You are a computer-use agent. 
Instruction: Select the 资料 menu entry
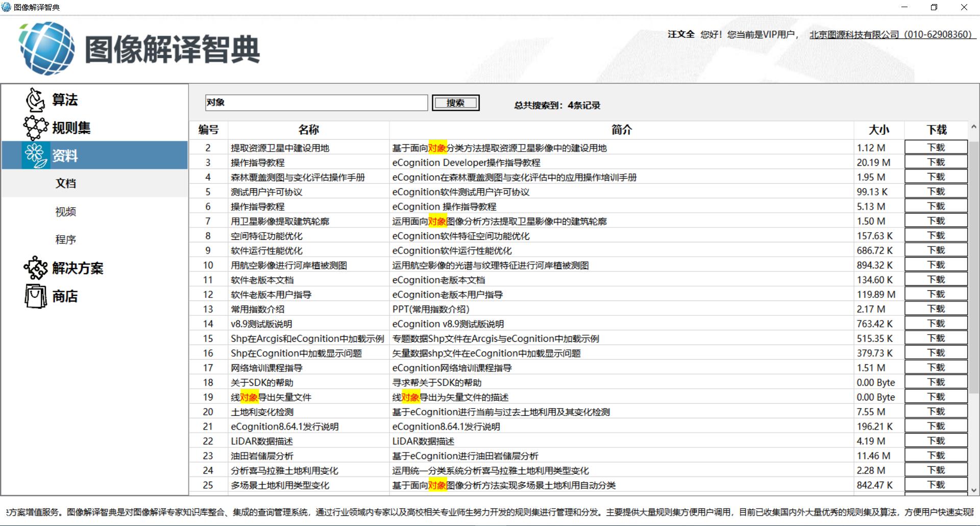95,156
